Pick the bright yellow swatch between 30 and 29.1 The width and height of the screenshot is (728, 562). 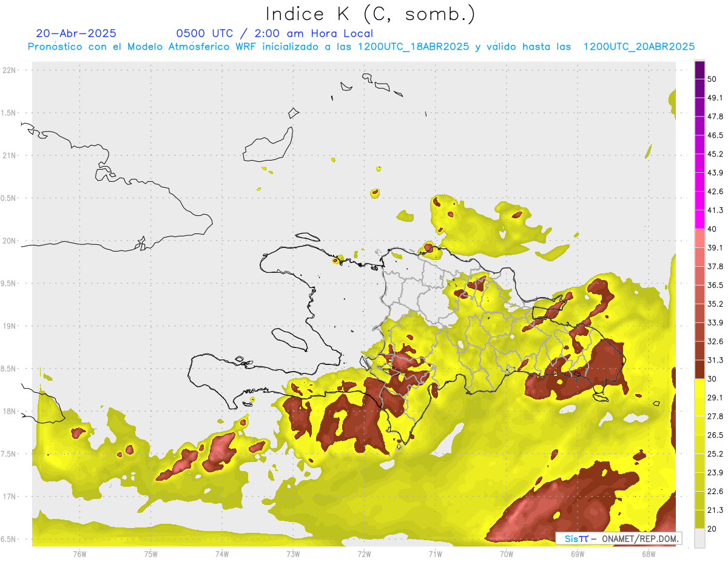tap(699, 388)
